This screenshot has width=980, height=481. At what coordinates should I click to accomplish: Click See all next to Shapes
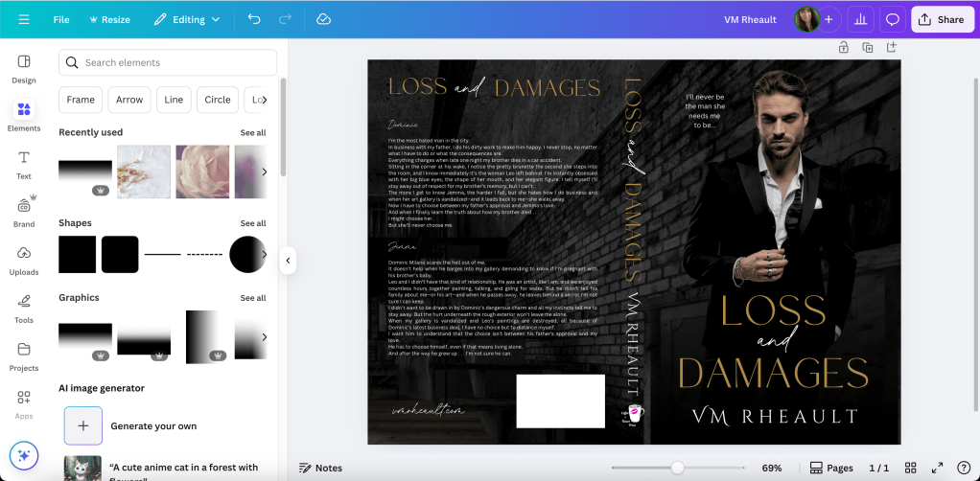point(253,223)
